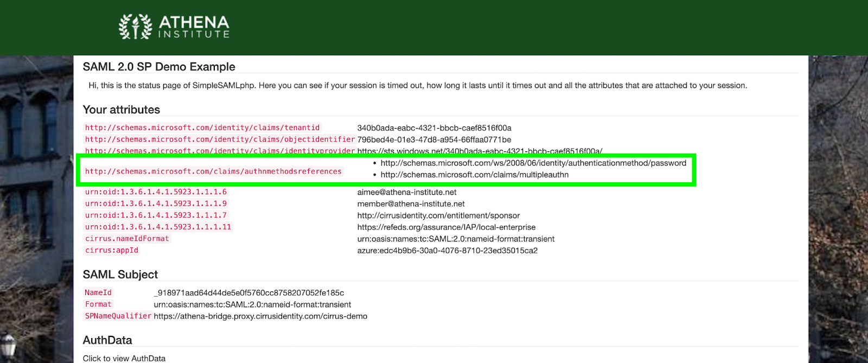Screen dimensions: 868x363
Task: Click attribute urn:oid:1.3.6.1.4.1.5923.1.1.1.9
Action: click(156, 204)
